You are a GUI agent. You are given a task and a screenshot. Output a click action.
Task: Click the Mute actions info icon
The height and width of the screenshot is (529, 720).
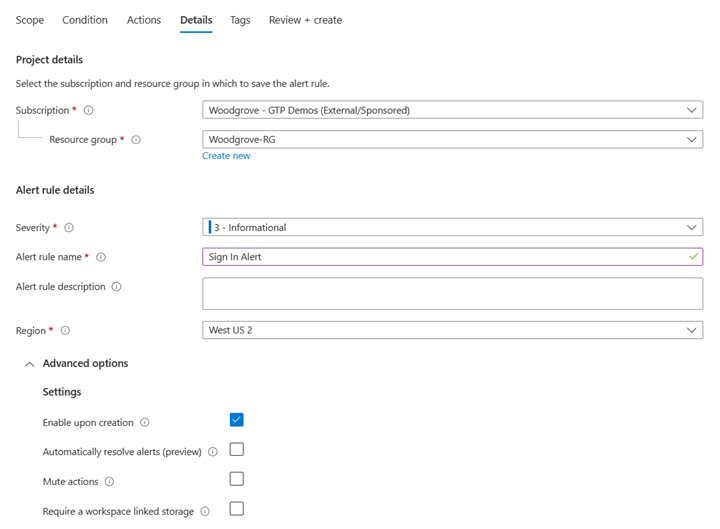tap(109, 482)
